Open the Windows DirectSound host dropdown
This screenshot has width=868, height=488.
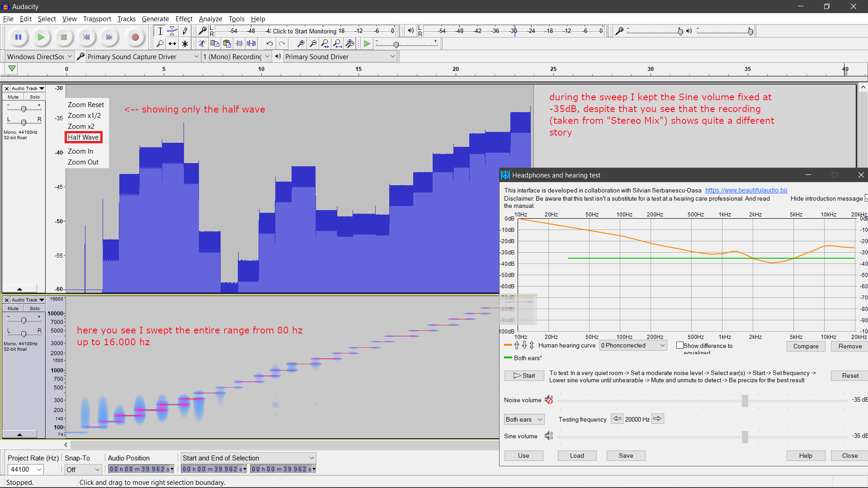click(x=40, y=56)
